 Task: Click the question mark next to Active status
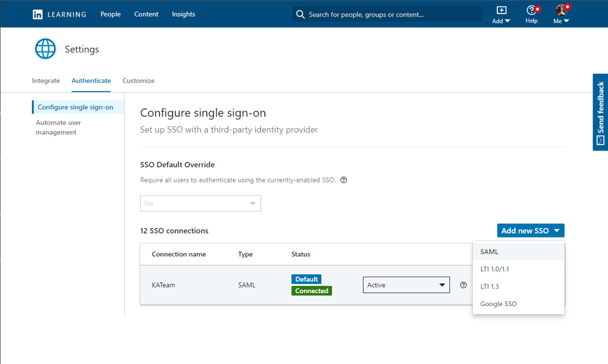[x=463, y=285]
